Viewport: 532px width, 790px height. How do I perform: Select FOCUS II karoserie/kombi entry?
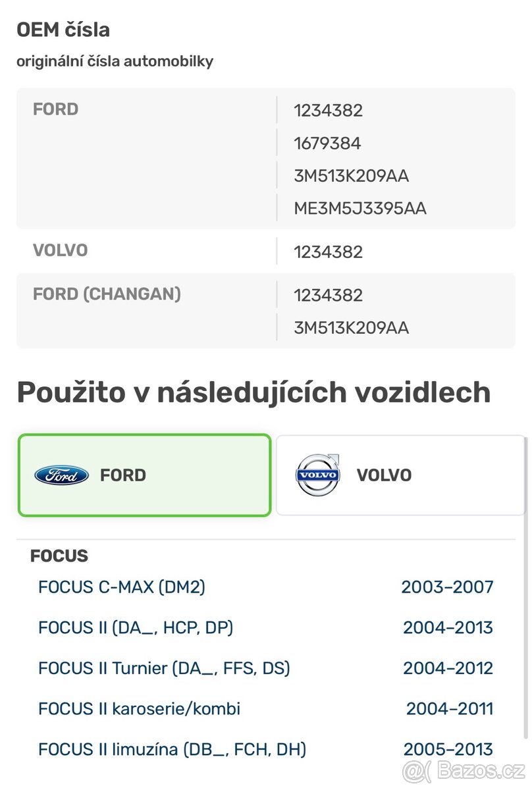coord(140,709)
